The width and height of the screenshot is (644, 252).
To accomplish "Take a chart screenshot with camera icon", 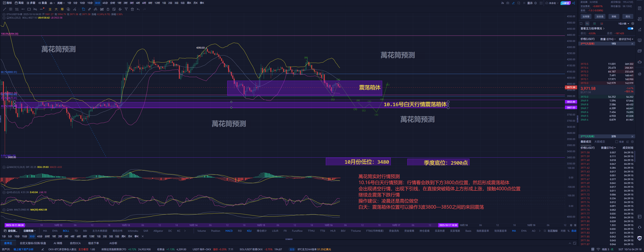I will tap(508, 3).
